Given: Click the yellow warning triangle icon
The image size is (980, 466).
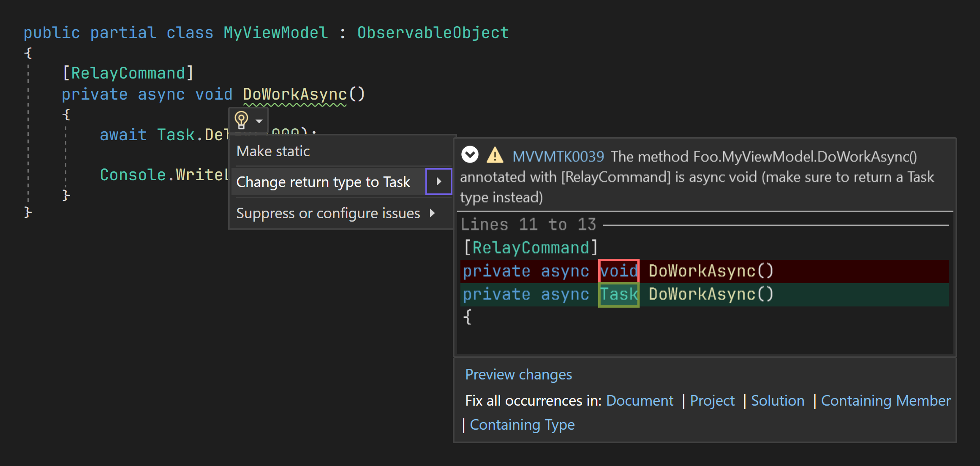Looking at the screenshot, I should tap(495, 156).
